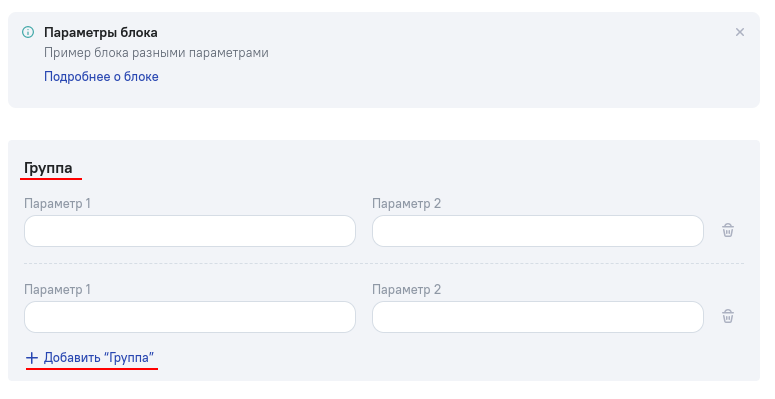Focus the second row's Параметр 2 field

(x=538, y=317)
